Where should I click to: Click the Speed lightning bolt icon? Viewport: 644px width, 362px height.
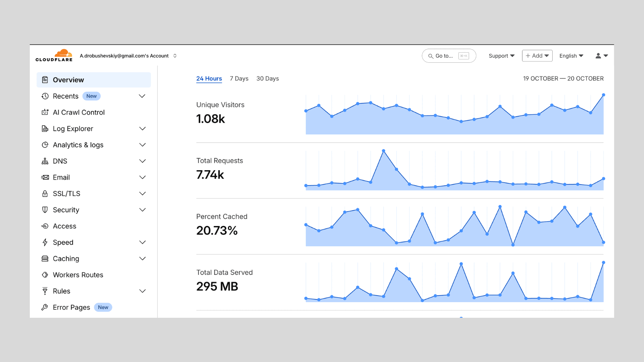coord(45,242)
